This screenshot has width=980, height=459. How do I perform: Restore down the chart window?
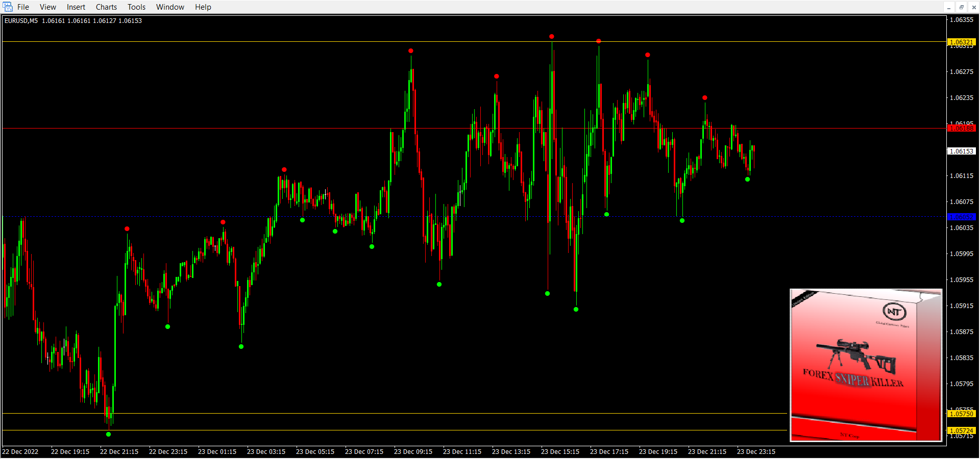(x=962, y=7)
